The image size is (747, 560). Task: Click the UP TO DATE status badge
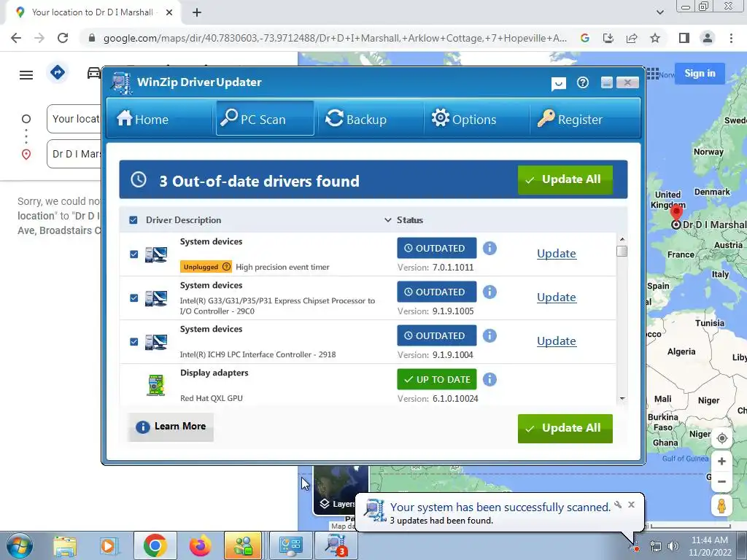[x=436, y=379]
